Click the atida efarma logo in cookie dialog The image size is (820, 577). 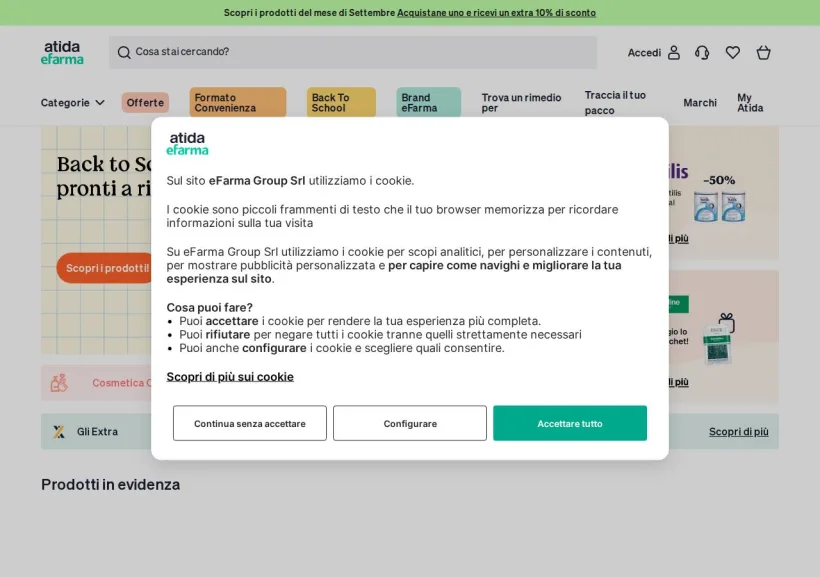pos(187,144)
